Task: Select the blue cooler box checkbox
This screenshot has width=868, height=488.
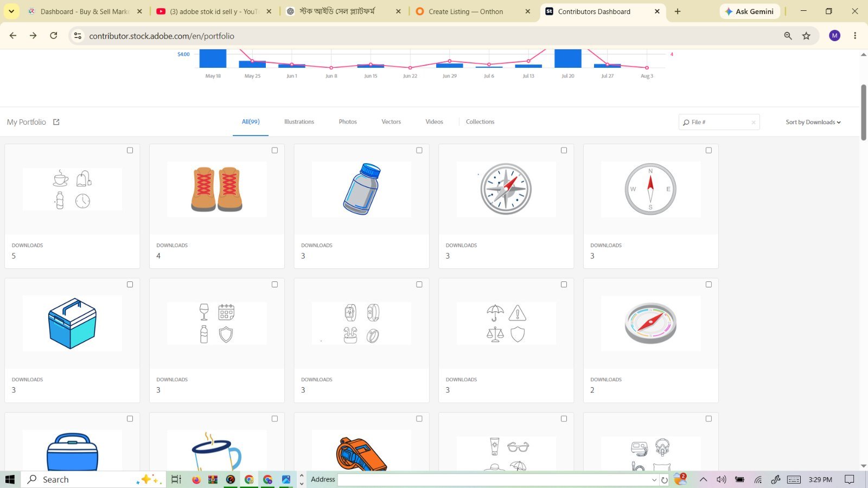Action: point(130,284)
